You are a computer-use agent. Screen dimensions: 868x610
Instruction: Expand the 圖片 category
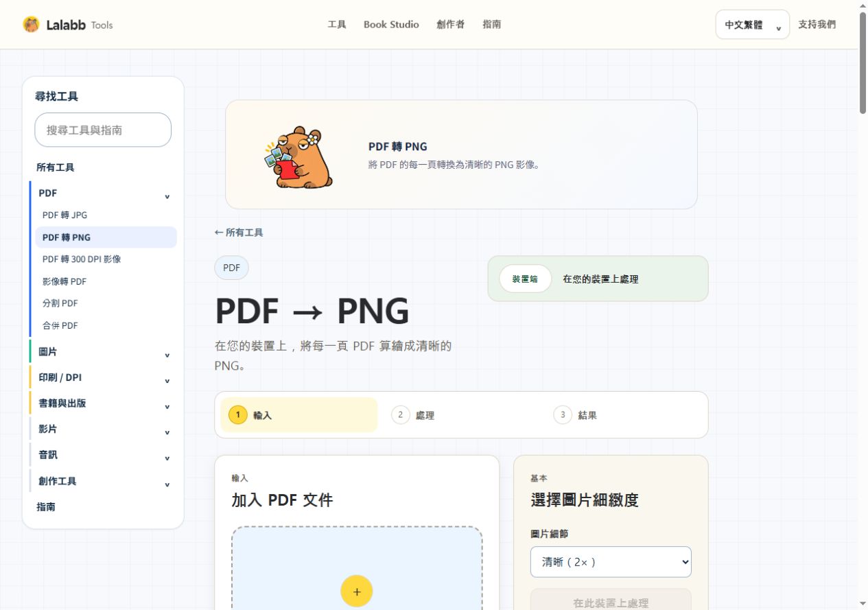103,352
